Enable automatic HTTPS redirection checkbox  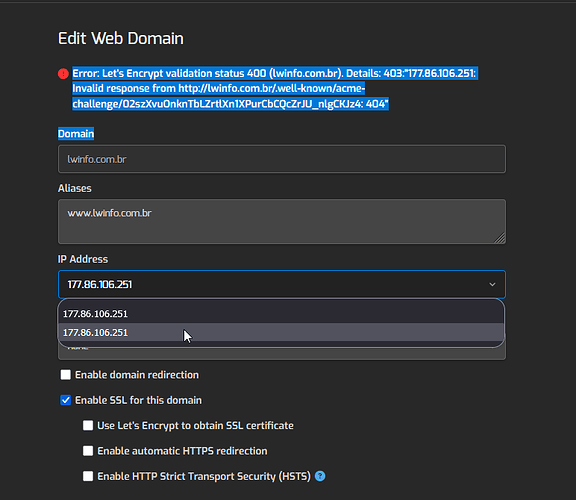coord(88,451)
